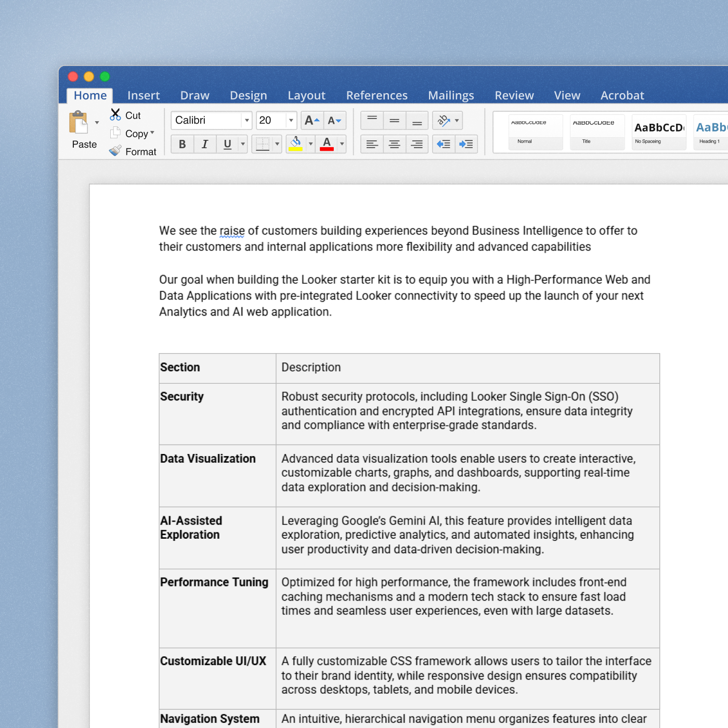Increase the indent

466,144
